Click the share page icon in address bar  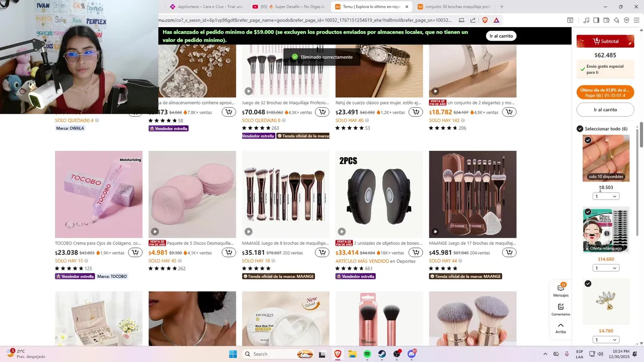473,20
